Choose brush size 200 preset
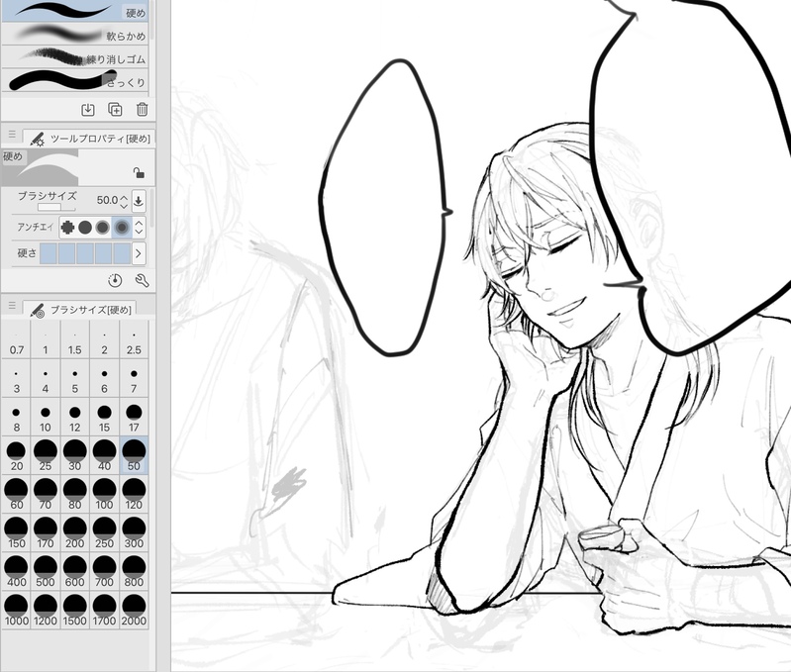The image size is (791, 672). click(x=74, y=533)
